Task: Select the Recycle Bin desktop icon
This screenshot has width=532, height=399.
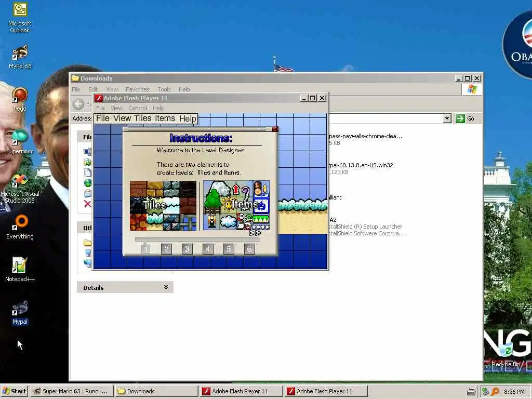Action: (x=506, y=355)
